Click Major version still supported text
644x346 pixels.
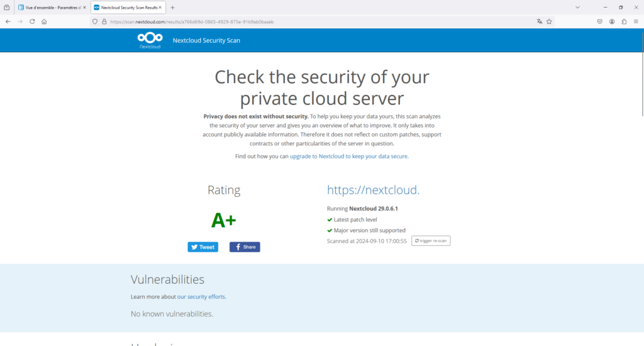pyautogui.click(x=370, y=230)
